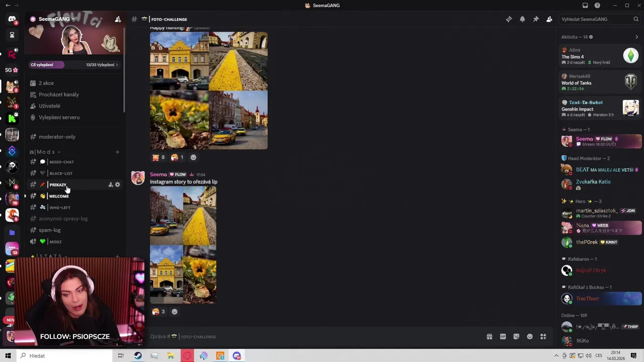The height and width of the screenshot is (362, 644).
Task: Open the Uživatelé members item
Action: tap(74, 106)
